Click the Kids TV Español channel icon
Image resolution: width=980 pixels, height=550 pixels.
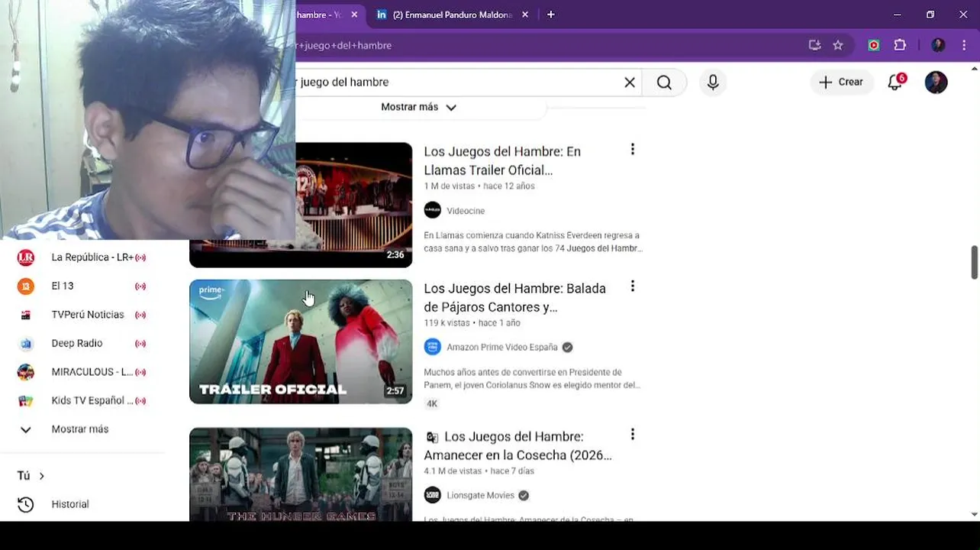(26, 400)
